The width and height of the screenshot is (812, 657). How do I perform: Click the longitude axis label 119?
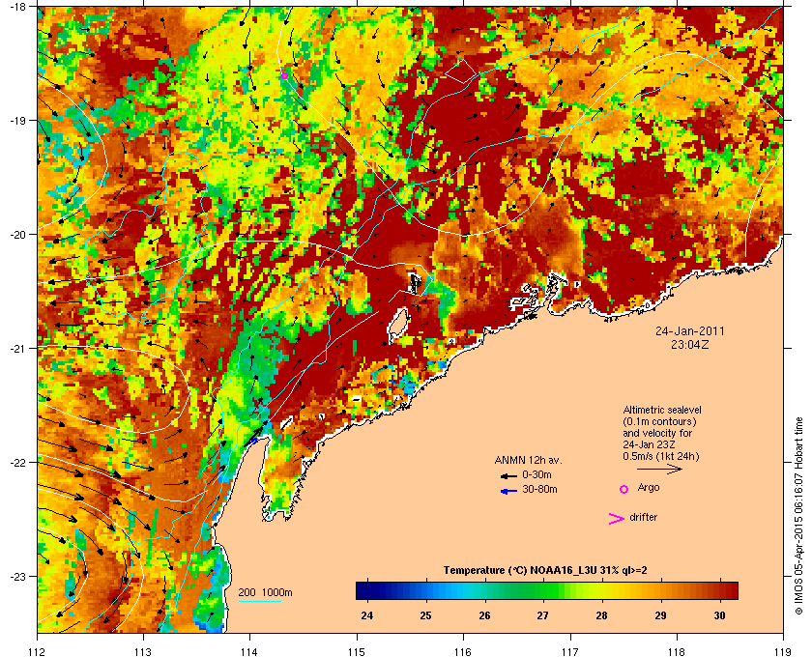coord(783,652)
